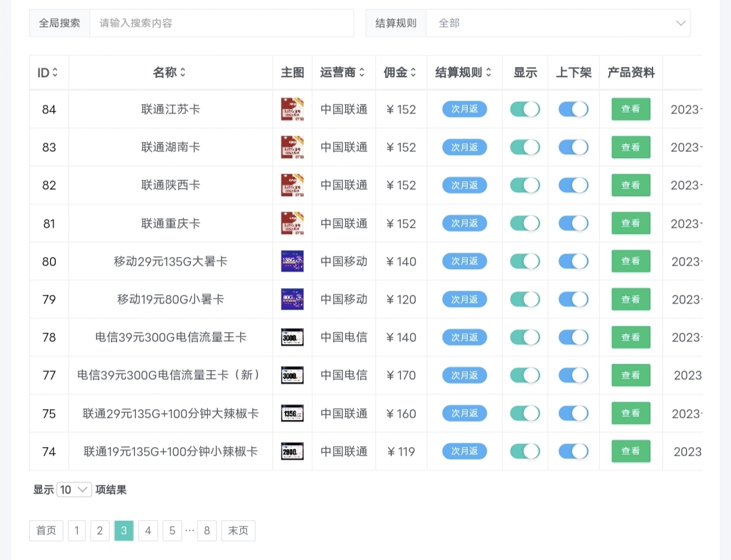Expand the 结算规则 filter dropdown showing 全部
This screenshot has width=731, height=560.
coord(558,23)
